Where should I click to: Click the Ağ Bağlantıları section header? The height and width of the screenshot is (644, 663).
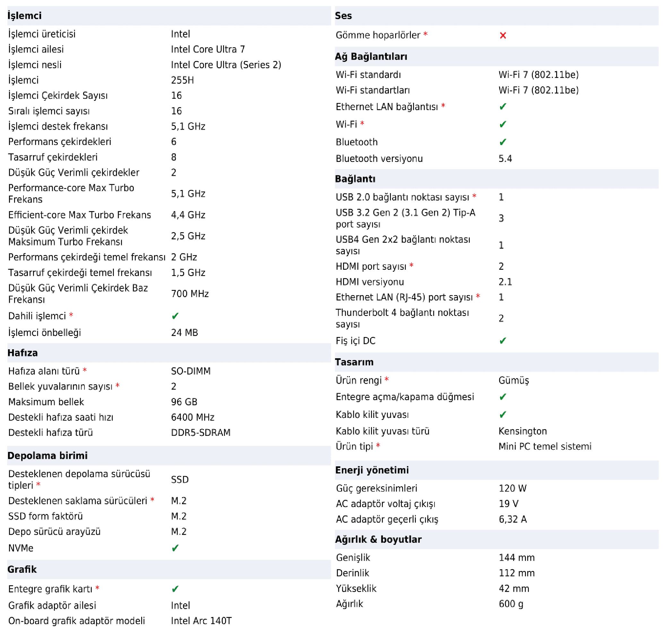pyautogui.click(x=371, y=56)
